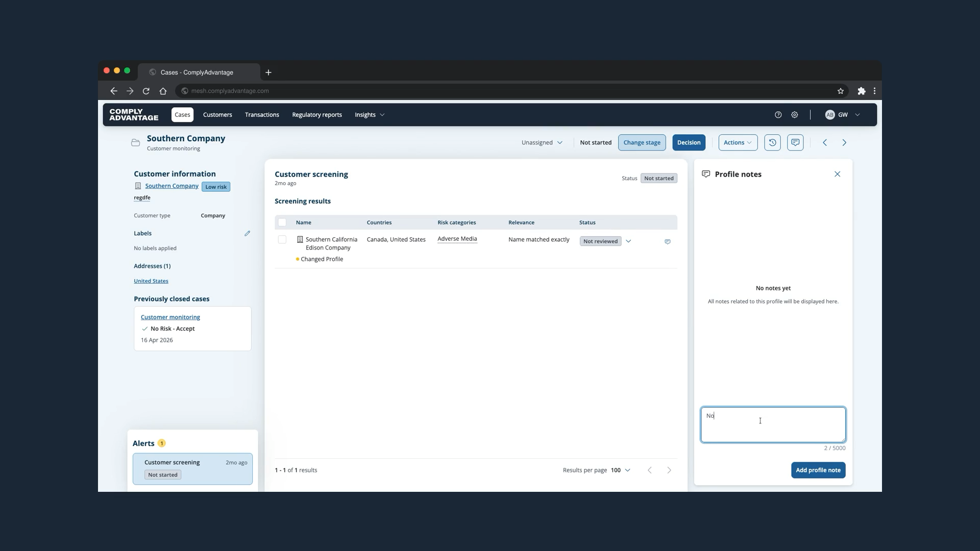The image size is (980, 551).
Task: Click the browser home icon
Action: 163,91
